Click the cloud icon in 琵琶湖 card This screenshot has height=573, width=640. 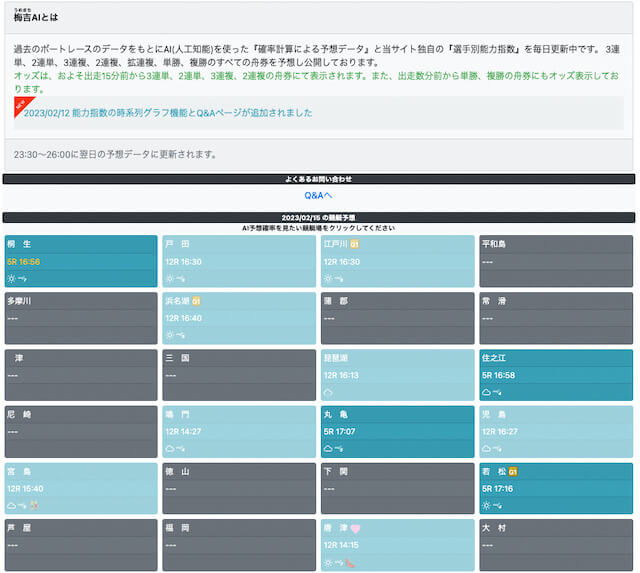coord(328,393)
